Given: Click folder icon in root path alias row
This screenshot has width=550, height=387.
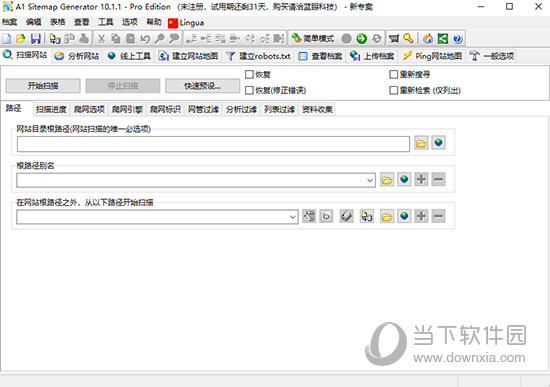Looking at the screenshot, I should pos(387,180).
